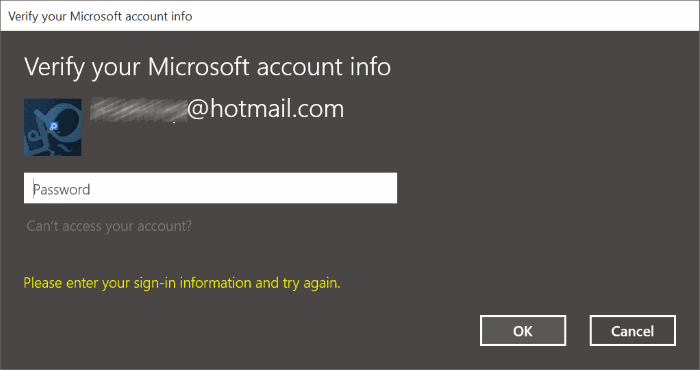Click the Password input field
Screen dimensions: 700x370
(x=210, y=188)
